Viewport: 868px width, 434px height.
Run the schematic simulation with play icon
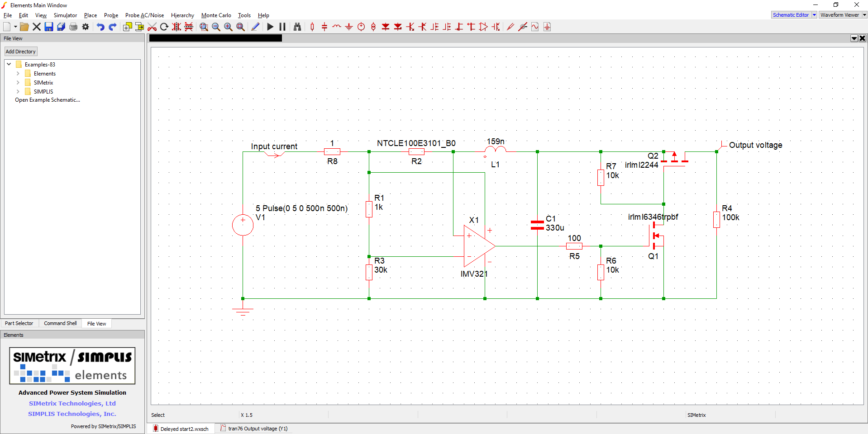click(270, 27)
